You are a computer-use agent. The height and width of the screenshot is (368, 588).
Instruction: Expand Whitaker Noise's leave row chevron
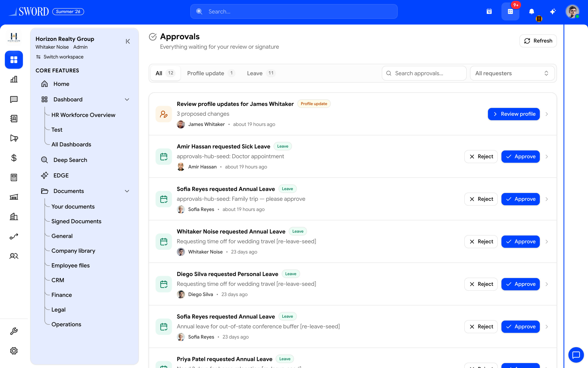[x=547, y=242]
